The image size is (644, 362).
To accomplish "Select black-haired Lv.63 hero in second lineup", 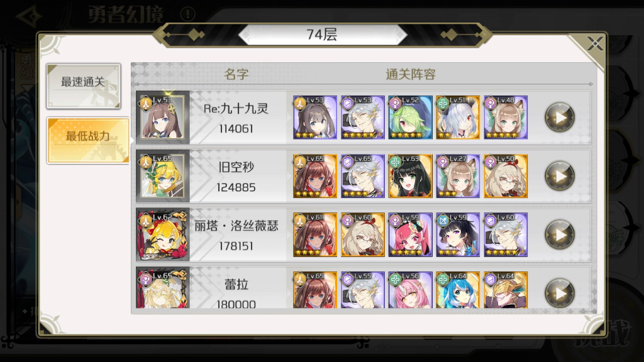I will click(410, 176).
